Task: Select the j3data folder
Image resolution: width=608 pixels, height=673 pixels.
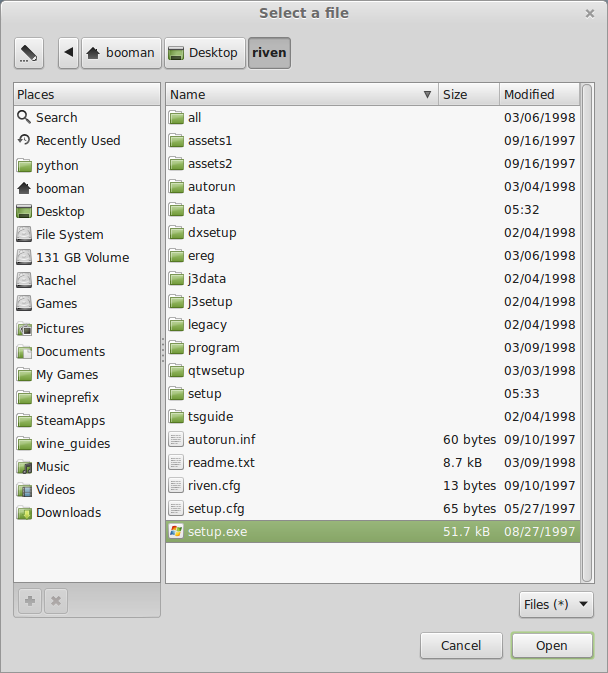Action: [373, 279]
